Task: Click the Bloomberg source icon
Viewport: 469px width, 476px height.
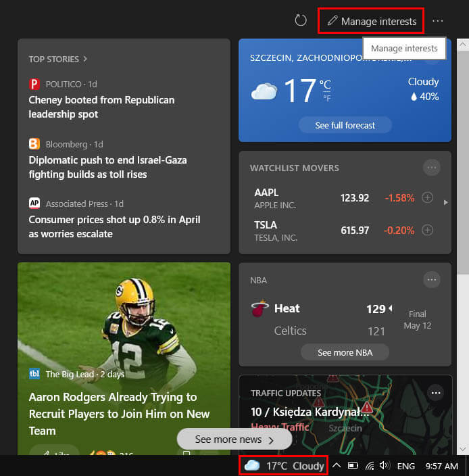Action: coord(34,144)
